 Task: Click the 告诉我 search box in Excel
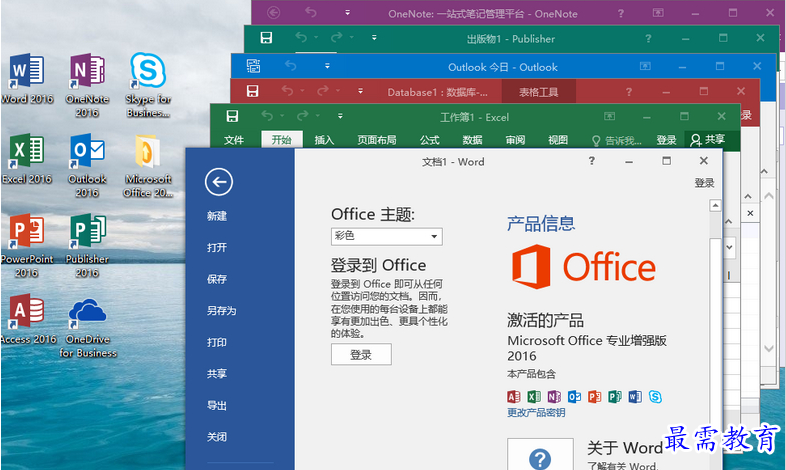point(617,140)
